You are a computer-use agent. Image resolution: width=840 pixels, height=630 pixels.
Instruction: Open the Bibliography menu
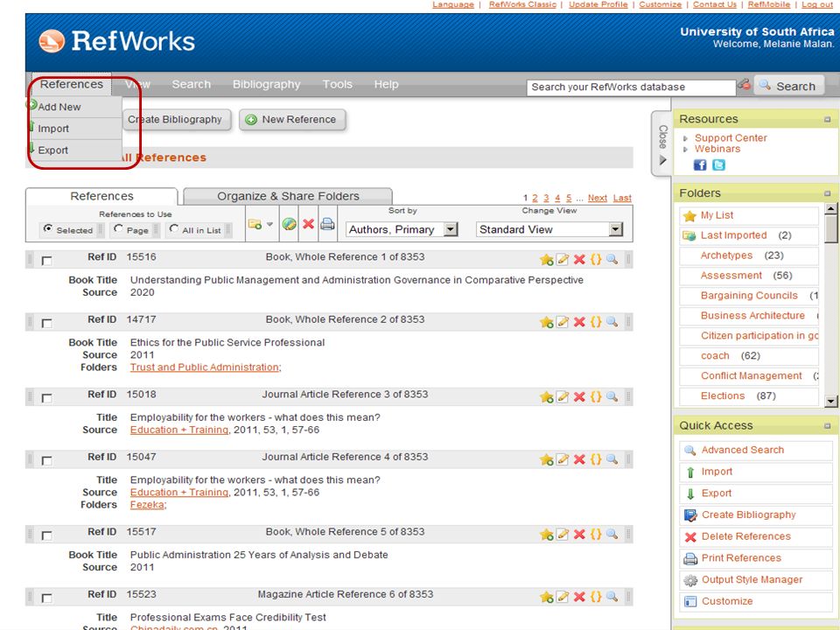tap(266, 84)
